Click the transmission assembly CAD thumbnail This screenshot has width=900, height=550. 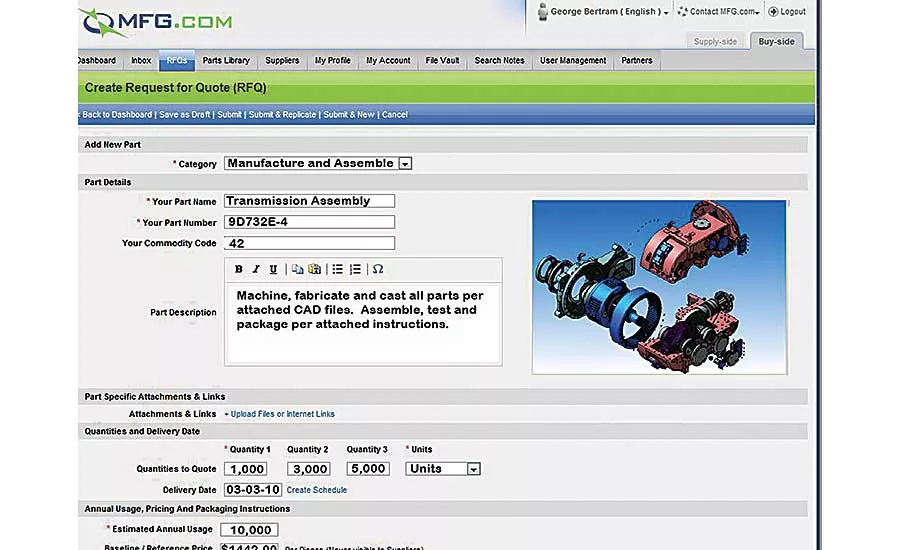pyautogui.click(x=660, y=287)
